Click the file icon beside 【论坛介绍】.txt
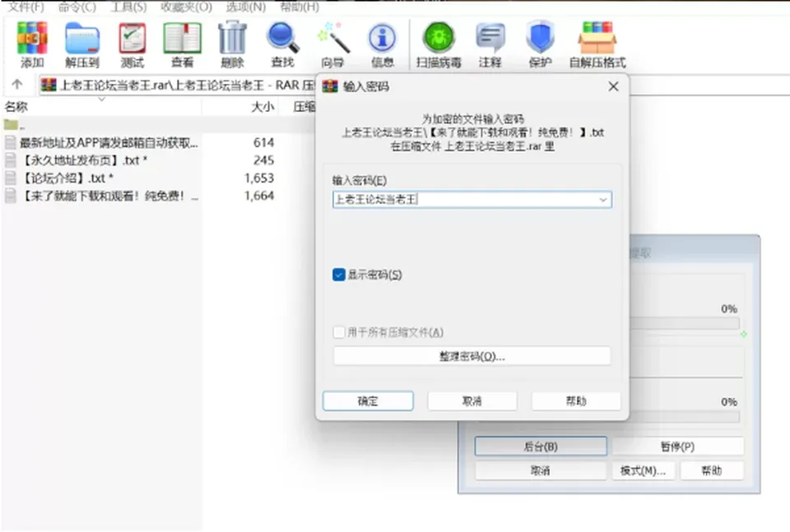Viewport: 790px width, 532px height. (10, 178)
